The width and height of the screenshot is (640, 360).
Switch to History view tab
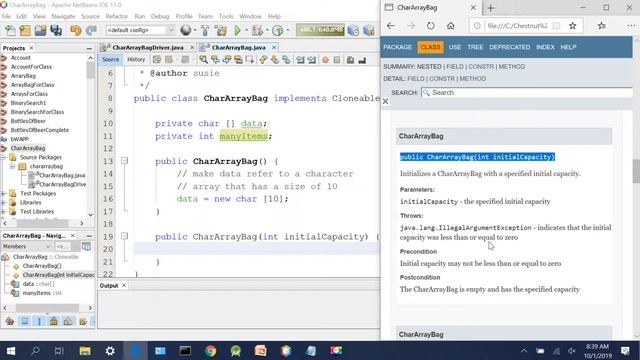136,60
